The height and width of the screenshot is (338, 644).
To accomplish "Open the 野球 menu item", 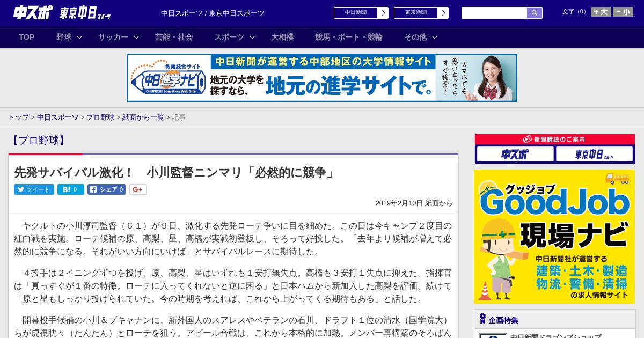I will click(x=64, y=37).
